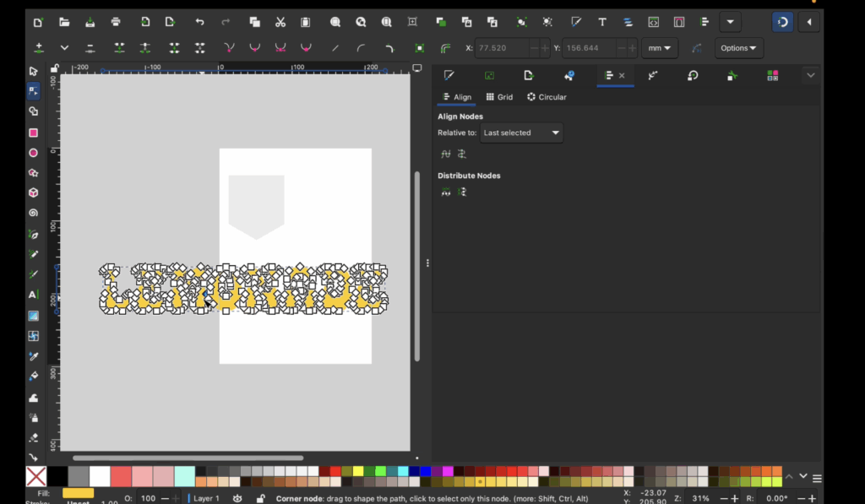Switch to the Grid tab

tap(499, 97)
